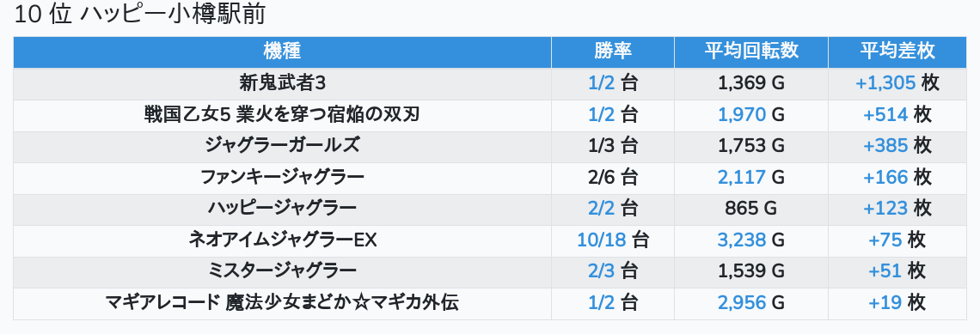This screenshot has height=334, width=980.
Task: Click the 10/18 台 win rate value
Action: 612,240
